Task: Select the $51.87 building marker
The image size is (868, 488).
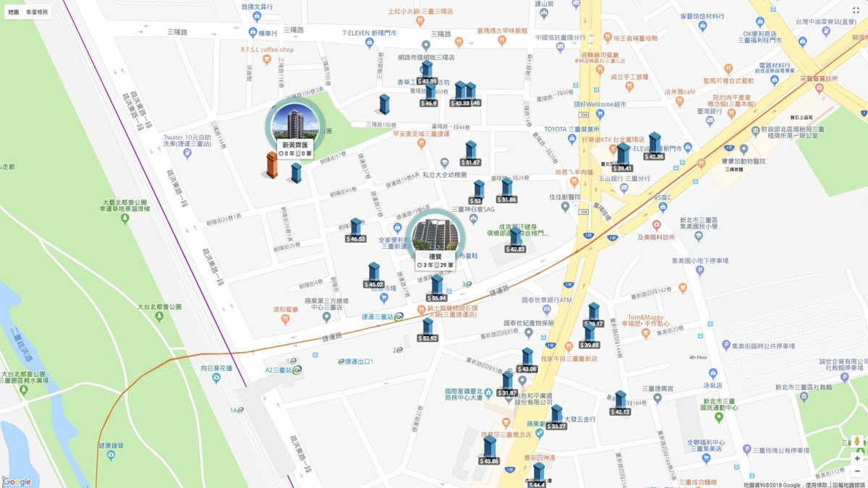Action: (x=471, y=154)
